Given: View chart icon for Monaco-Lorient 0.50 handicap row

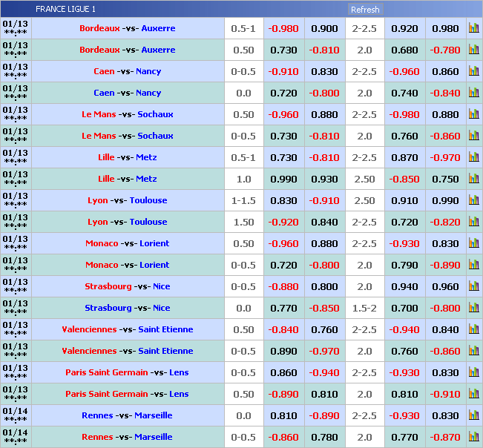Looking at the screenshot, I should pos(473,243).
